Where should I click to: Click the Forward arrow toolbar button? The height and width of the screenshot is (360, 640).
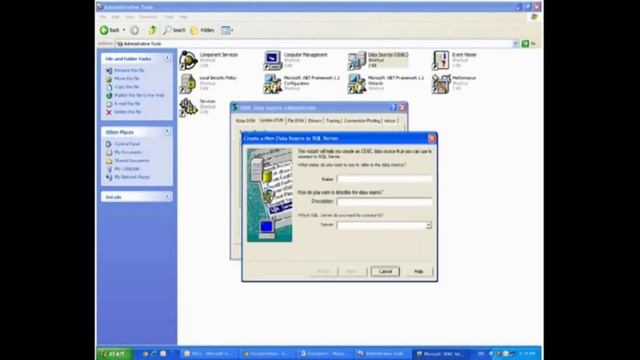(135, 30)
